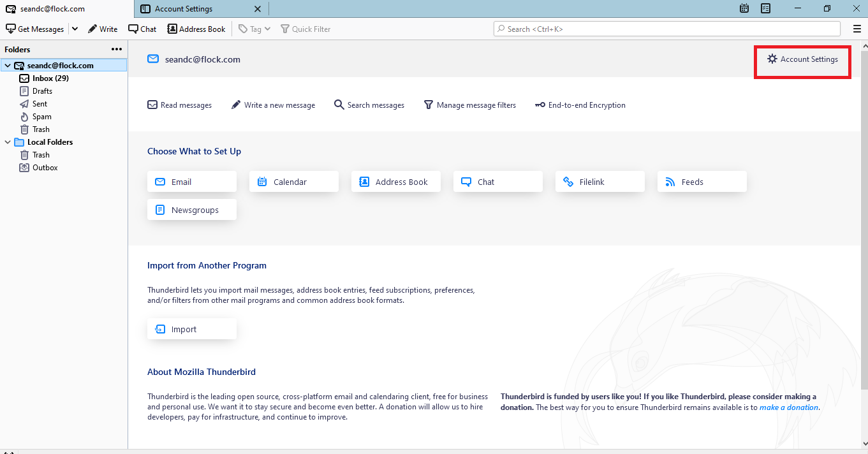
Task: Click Write a new message
Action: (x=273, y=105)
